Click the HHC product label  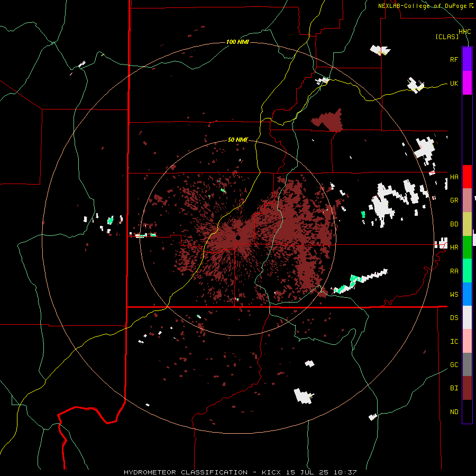(x=464, y=32)
